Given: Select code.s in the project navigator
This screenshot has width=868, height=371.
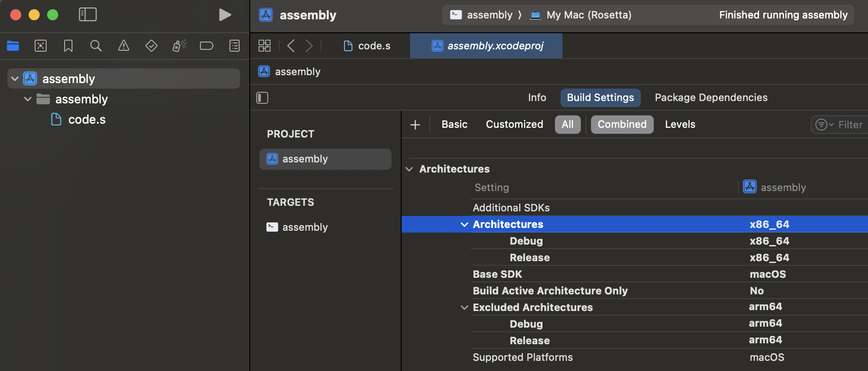Looking at the screenshot, I should coord(87,120).
